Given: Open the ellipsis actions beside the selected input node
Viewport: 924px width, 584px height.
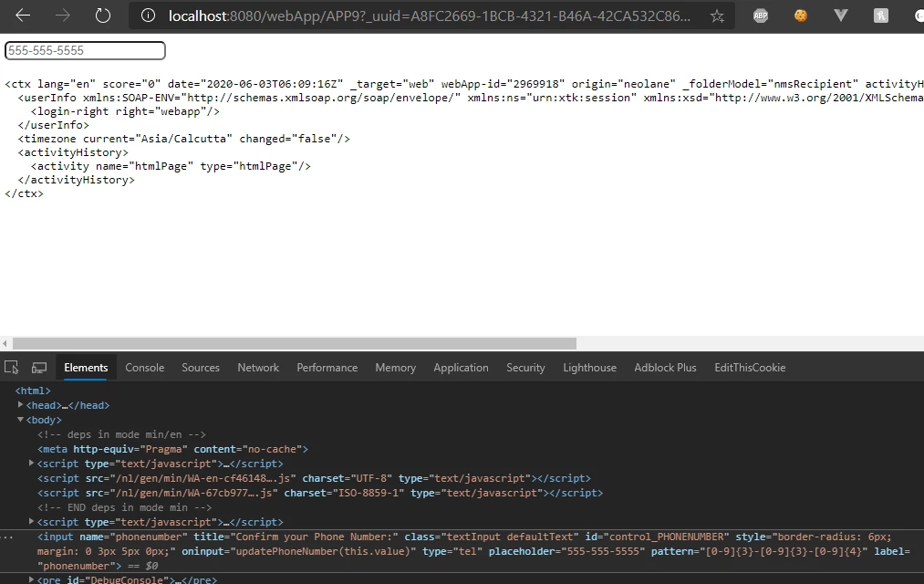Looking at the screenshot, I should point(6,537).
